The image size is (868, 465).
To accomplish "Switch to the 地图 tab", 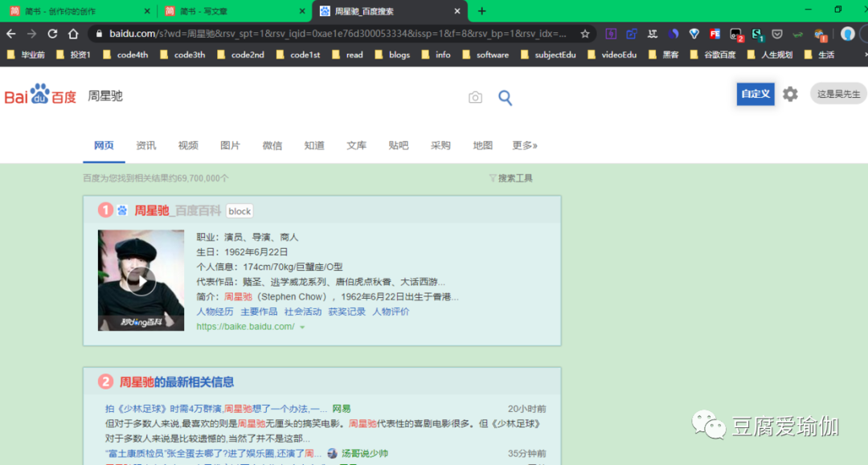I will click(482, 145).
